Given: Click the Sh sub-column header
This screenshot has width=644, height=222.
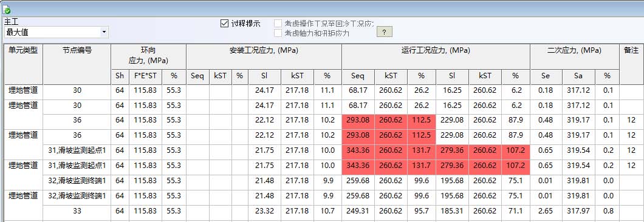Looking at the screenshot, I should coord(120,76).
